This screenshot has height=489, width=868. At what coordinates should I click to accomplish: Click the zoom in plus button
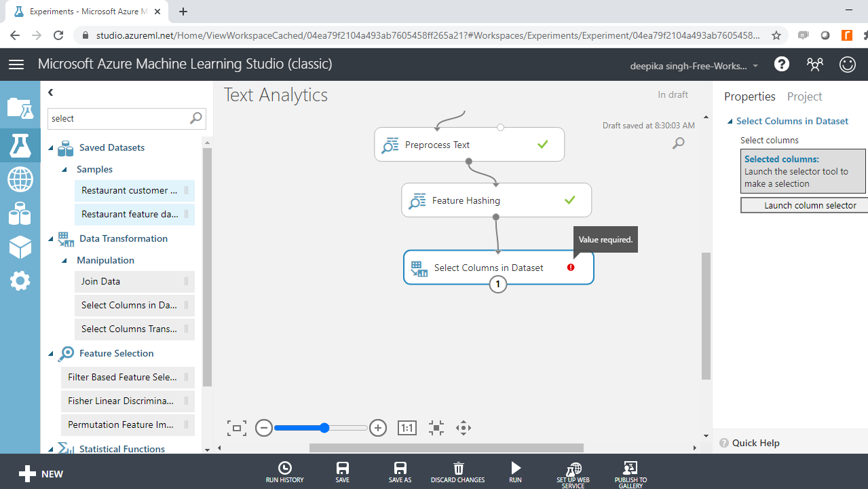(x=378, y=428)
